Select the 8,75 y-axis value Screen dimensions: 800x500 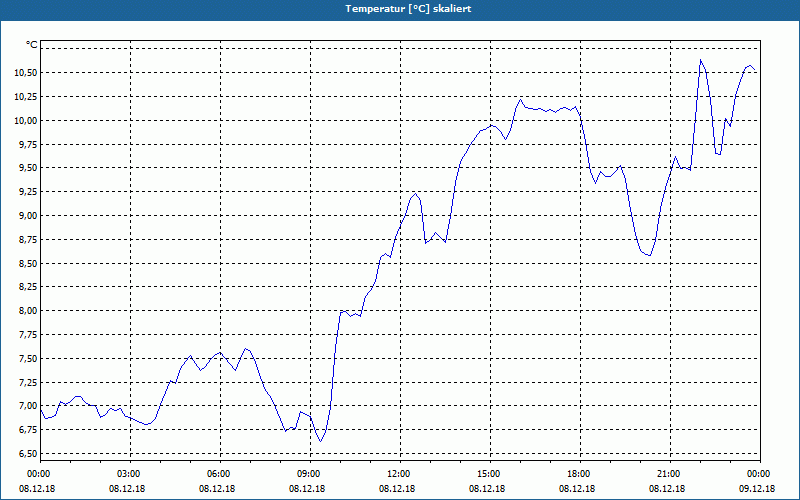28,239
